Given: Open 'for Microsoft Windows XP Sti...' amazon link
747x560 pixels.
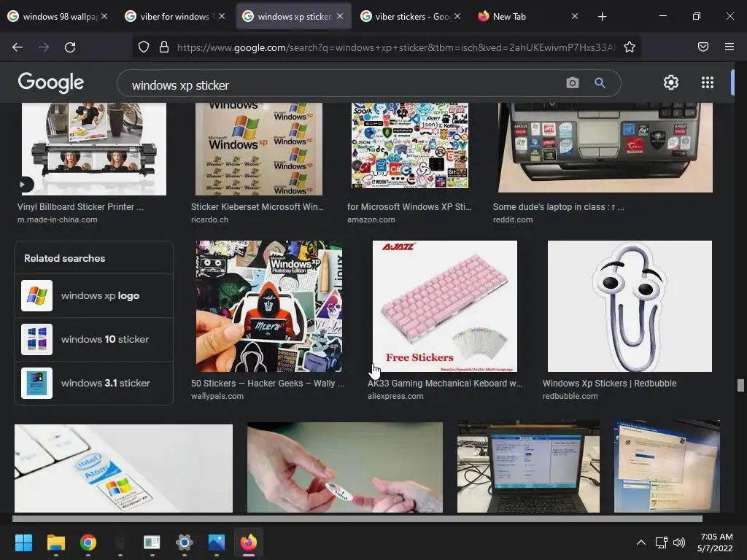Looking at the screenshot, I should tap(409, 206).
